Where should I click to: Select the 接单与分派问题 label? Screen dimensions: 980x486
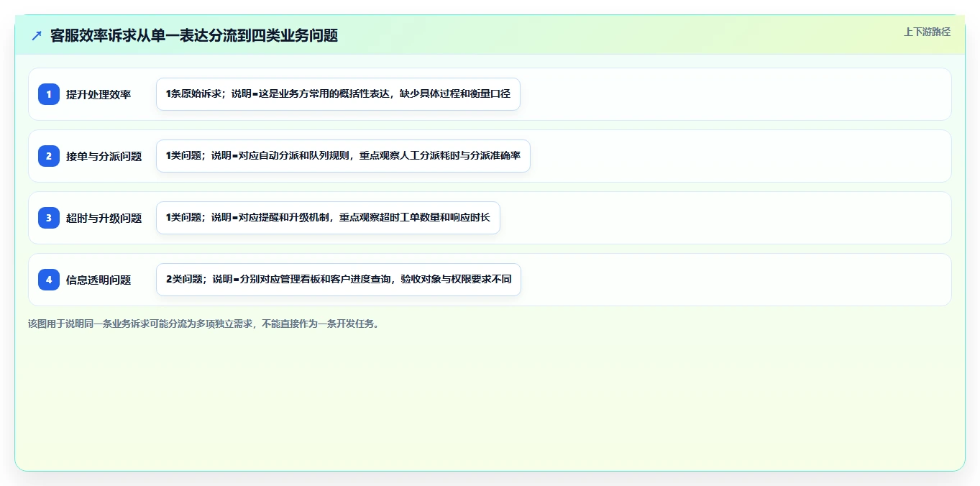click(x=104, y=156)
